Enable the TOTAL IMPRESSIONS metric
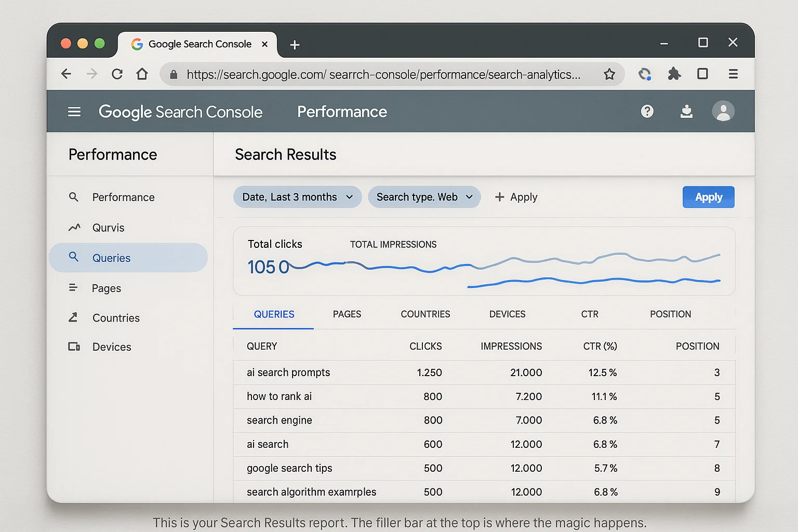Screen dimensions: 798x532 pyautogui.click(x=393, y=244)
